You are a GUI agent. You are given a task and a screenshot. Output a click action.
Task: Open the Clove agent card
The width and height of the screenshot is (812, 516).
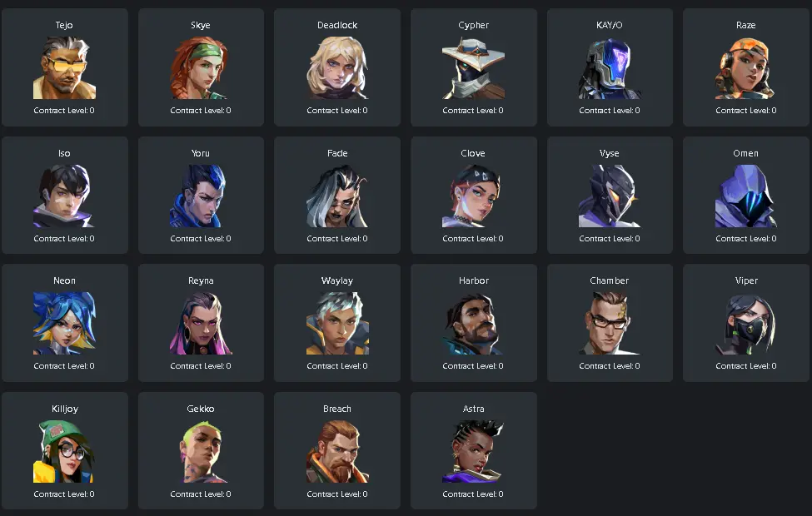tap(473, 195)
